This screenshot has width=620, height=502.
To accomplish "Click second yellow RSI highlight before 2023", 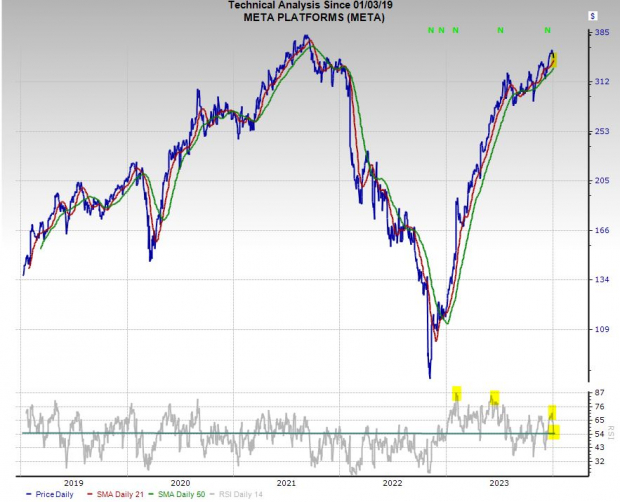I will 494,397.
